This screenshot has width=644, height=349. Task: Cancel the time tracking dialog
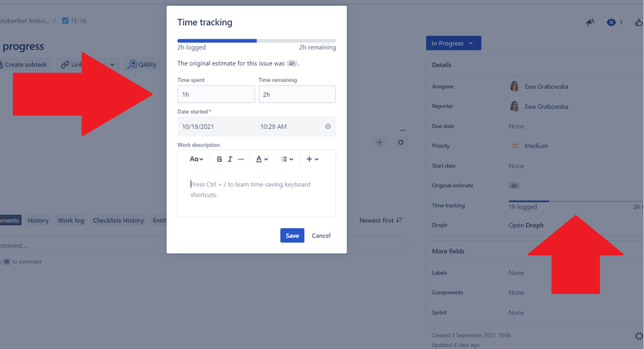321,235
